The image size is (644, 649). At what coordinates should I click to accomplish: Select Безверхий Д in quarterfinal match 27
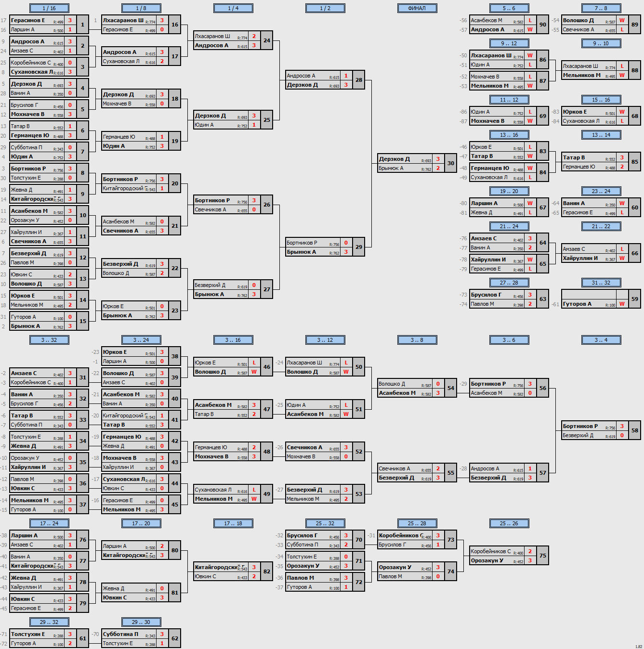pyautogui.click(x=210, y=285)
